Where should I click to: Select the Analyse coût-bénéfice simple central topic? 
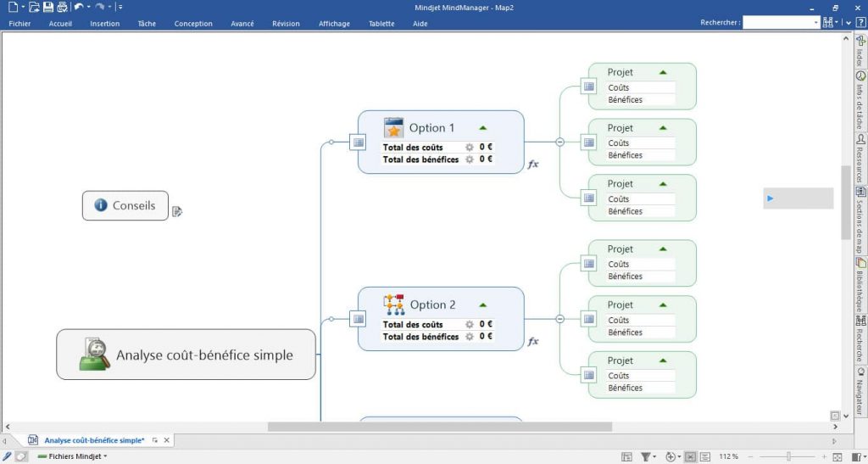pyautogui.click(x=186, y=355)
